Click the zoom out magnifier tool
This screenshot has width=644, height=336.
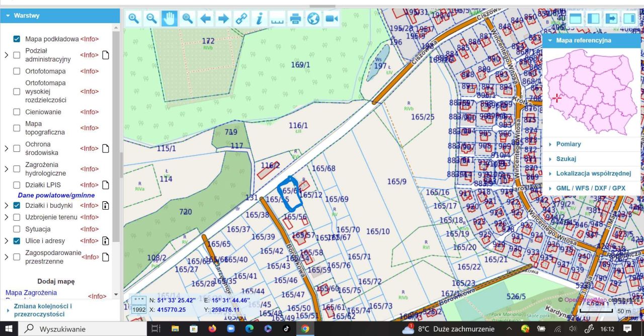coord(151,19)
